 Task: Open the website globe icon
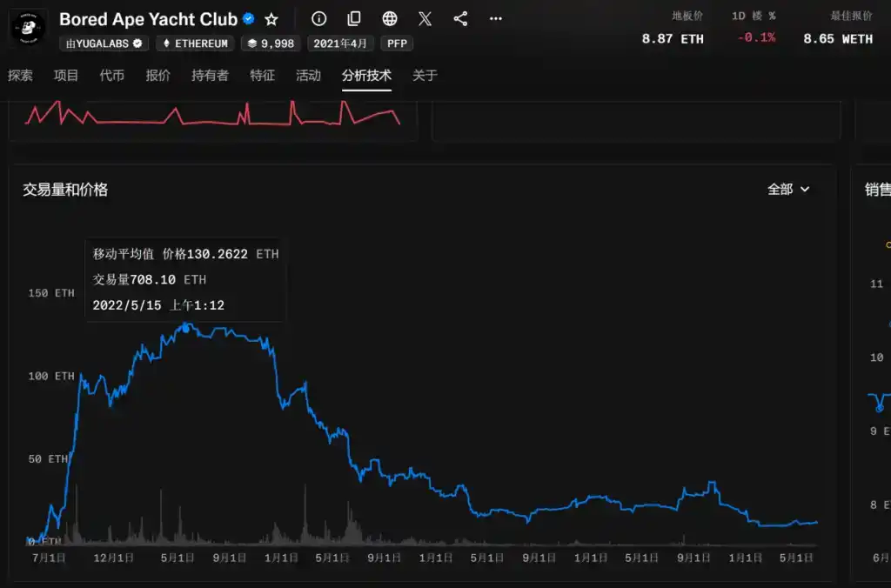tap(390, 19)
